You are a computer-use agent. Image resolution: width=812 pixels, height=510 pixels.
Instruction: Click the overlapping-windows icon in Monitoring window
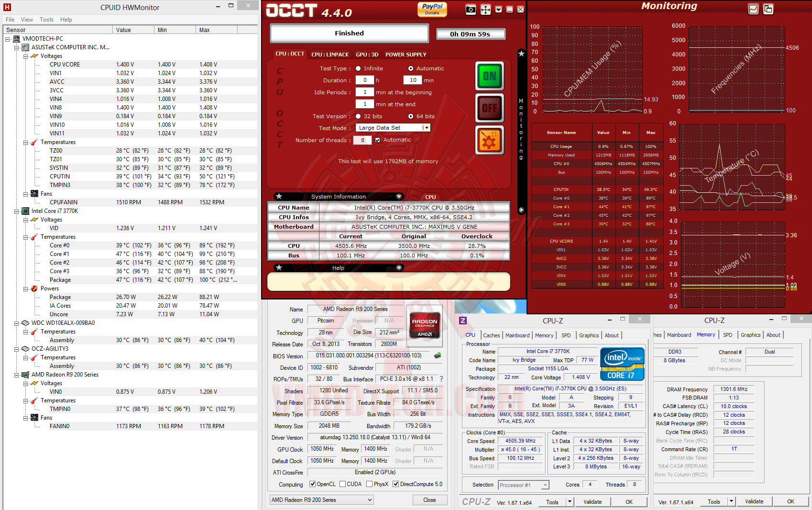(x=768, y=9)
